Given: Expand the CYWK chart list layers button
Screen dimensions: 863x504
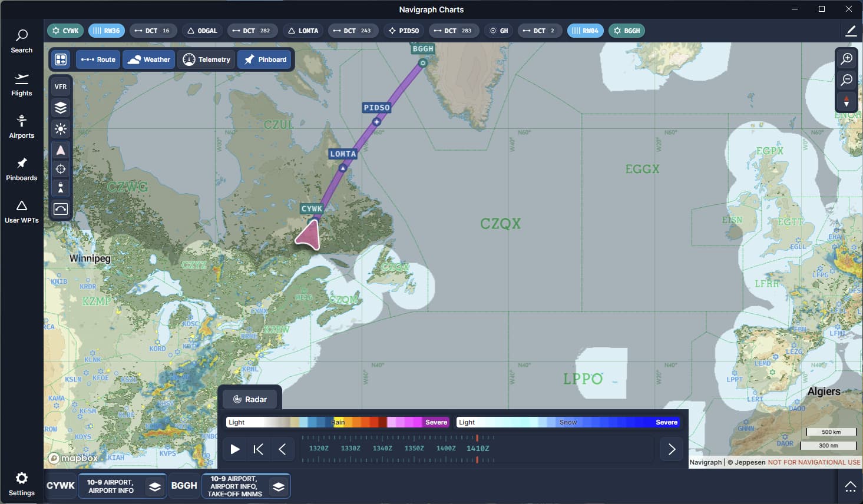Looking at the screenshot, I should [154, 486].
